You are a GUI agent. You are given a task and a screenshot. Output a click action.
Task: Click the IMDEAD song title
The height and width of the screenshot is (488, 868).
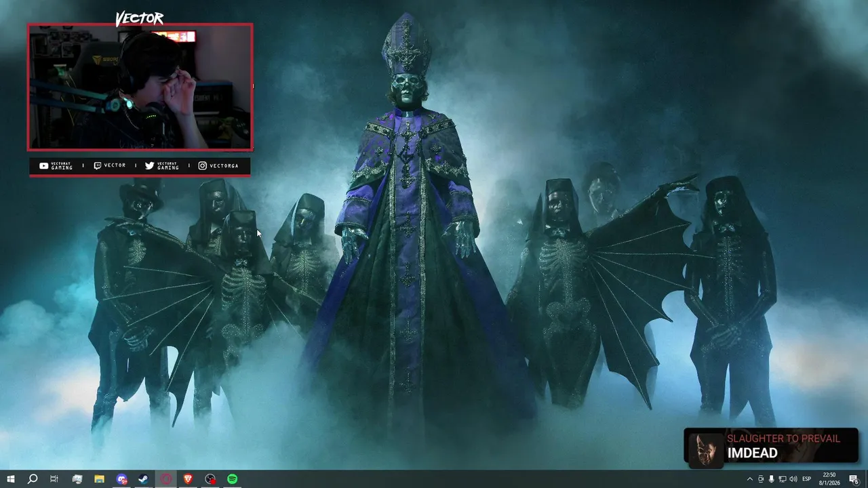coord(752,453)
